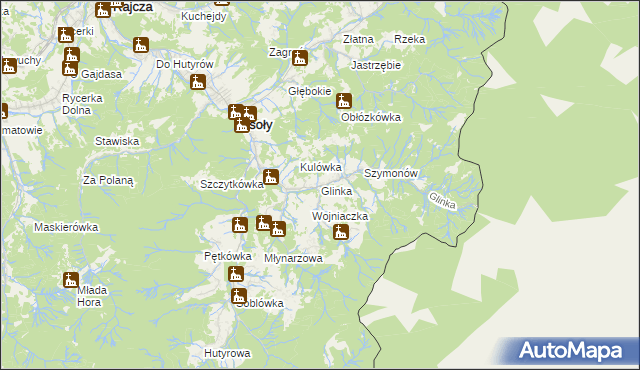The width and height of the screenshot is (640, 370).
Task: Click the AutoMapa logo
Action: tap(569, 351)
